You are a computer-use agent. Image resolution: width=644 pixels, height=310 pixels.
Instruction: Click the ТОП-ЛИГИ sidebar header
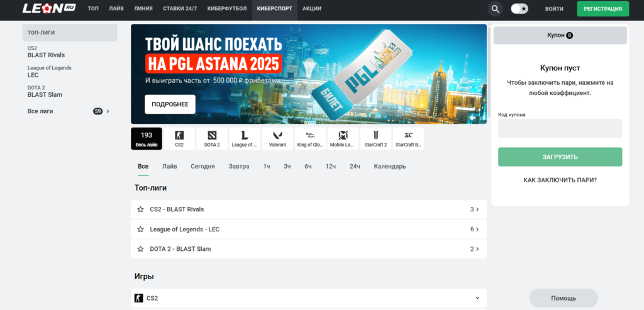tap(70, 33)
